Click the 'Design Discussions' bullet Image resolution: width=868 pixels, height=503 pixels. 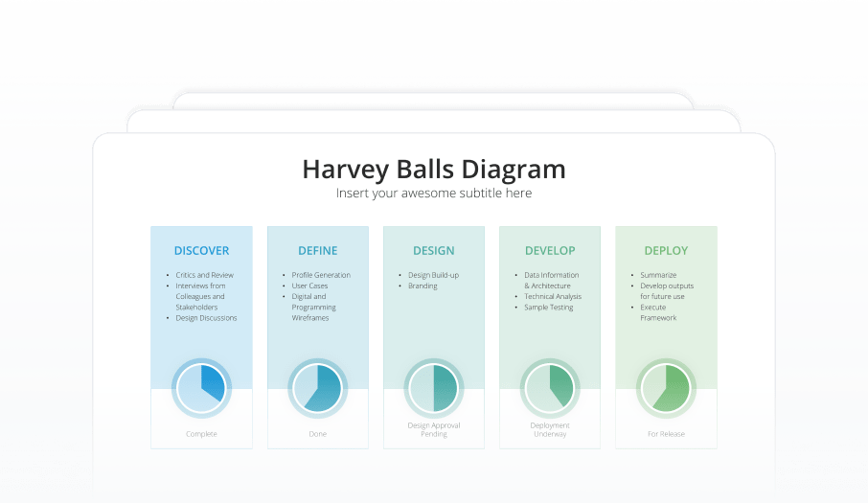tap(207, 318)
